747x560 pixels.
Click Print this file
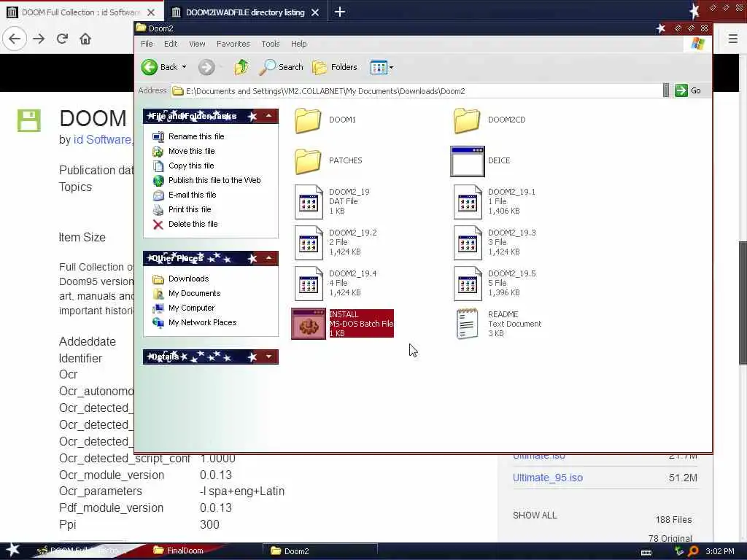coord(190,209)
